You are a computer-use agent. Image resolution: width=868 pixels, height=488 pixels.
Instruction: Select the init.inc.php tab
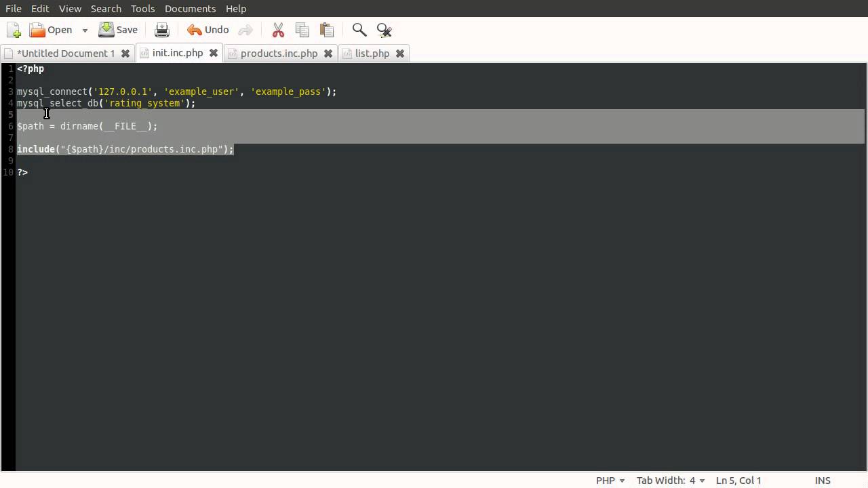point(178,52)
